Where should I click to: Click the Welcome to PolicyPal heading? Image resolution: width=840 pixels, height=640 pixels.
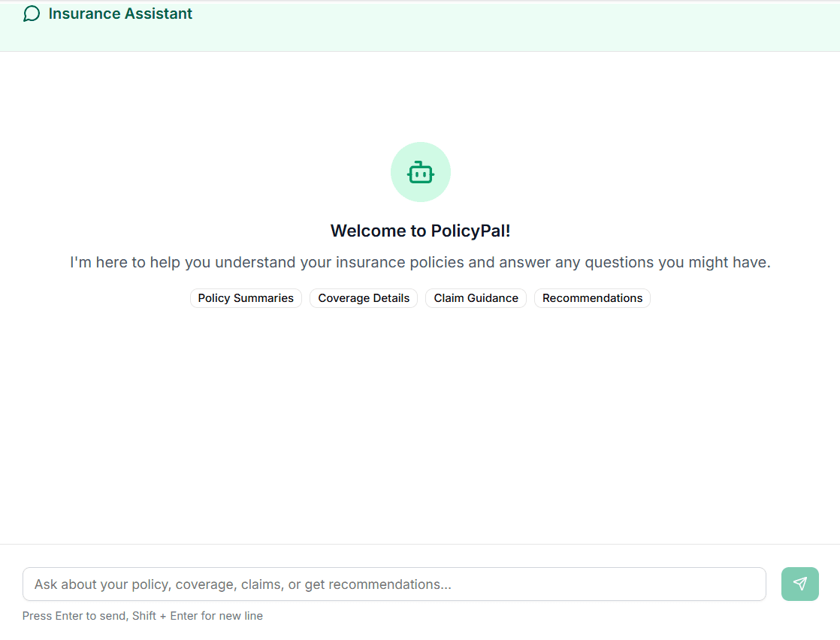pyautogui.click(x=420, y=231)
